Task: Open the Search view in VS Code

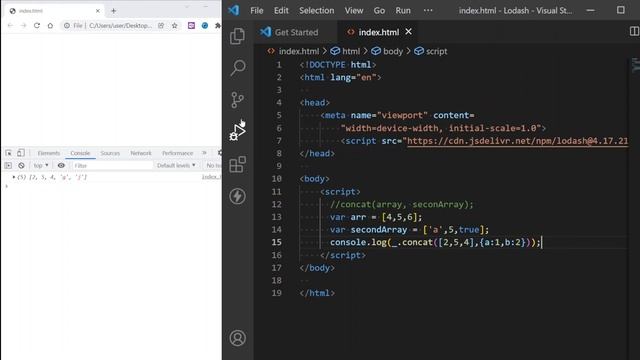Action: click(238, 67)
